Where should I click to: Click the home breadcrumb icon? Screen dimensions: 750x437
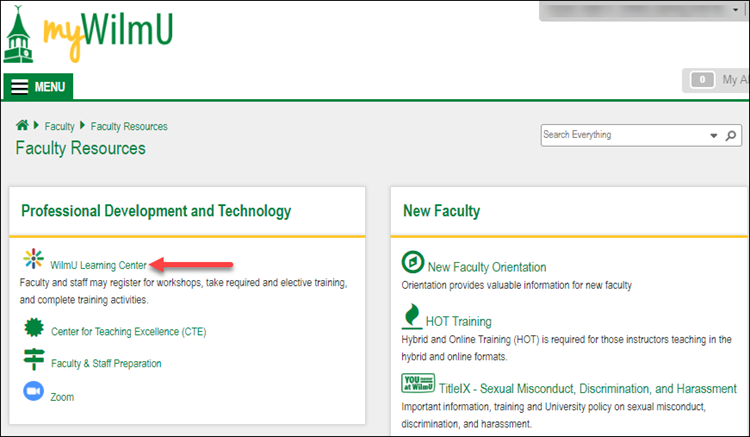click(22, 125)
